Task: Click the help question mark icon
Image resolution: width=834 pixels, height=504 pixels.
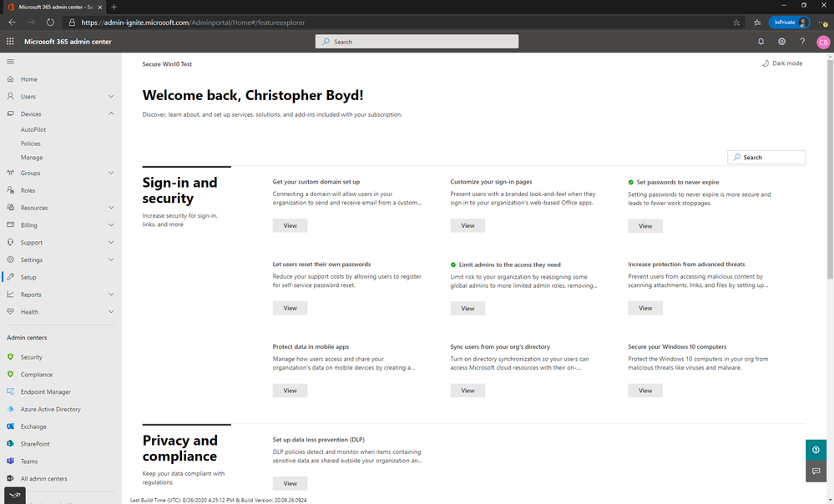Action: 802,42
